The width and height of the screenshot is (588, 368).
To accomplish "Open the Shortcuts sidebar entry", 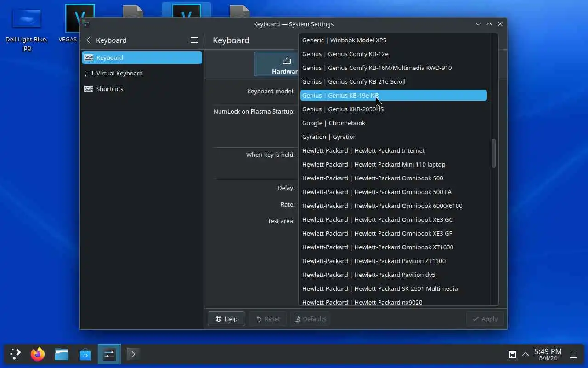I will coord(142,89).
